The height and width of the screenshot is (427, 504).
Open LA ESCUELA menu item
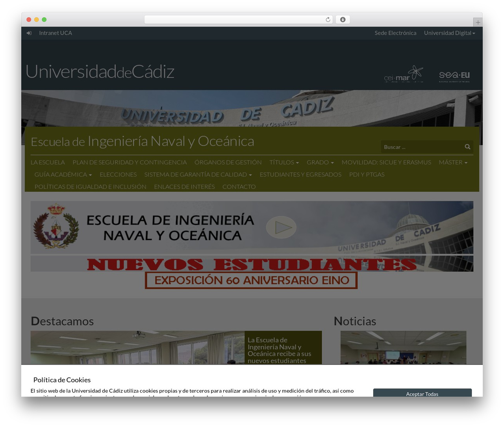tap(48, 162)
